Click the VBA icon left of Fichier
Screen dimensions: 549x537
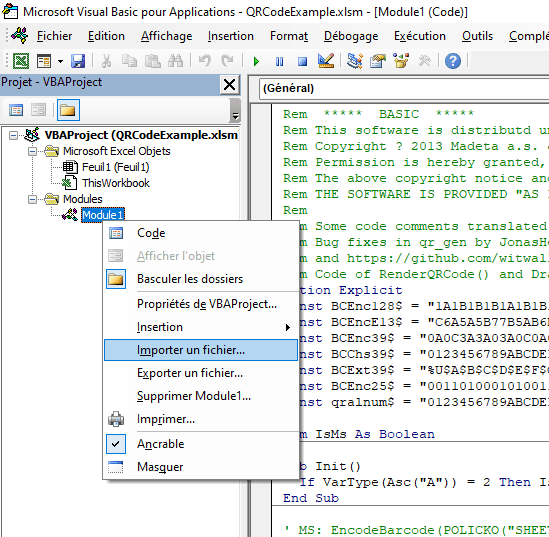click(x=20, y=36)
